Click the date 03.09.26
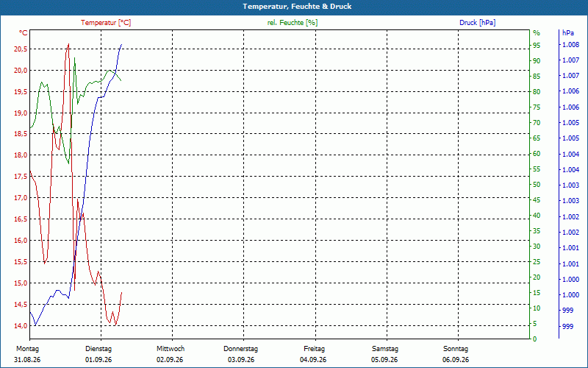The image size is (588, 368). (x=241, y=360)
